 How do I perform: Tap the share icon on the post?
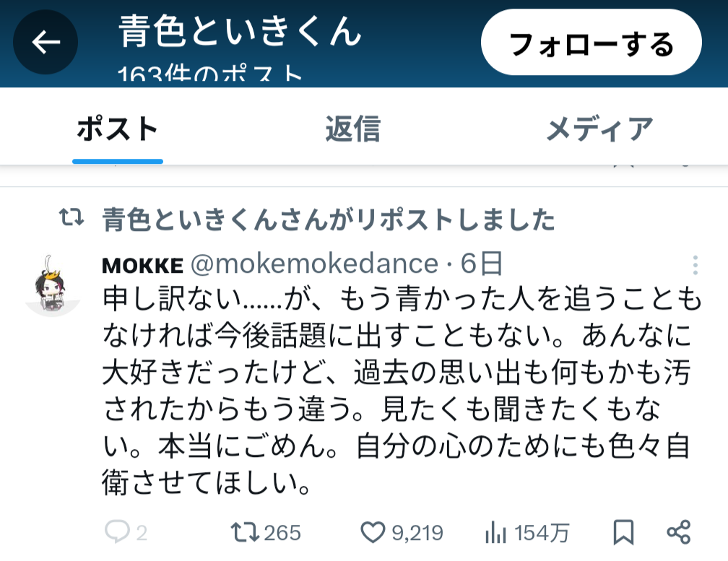tap(679, 533)
